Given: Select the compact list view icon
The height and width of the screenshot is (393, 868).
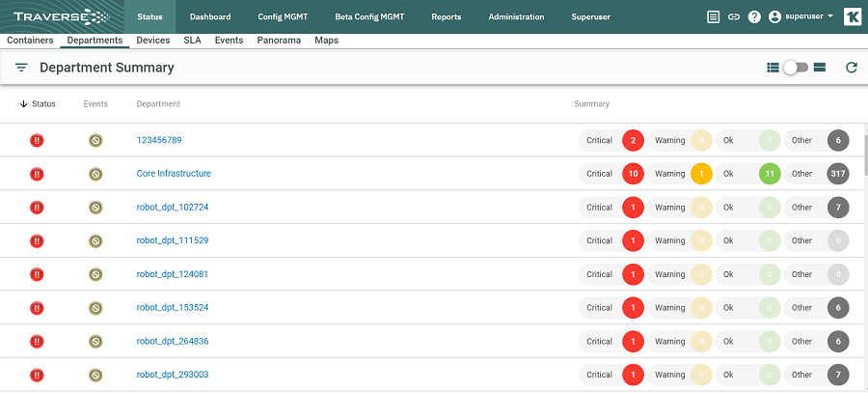Looking at the screenshot, I should [773, 68].
